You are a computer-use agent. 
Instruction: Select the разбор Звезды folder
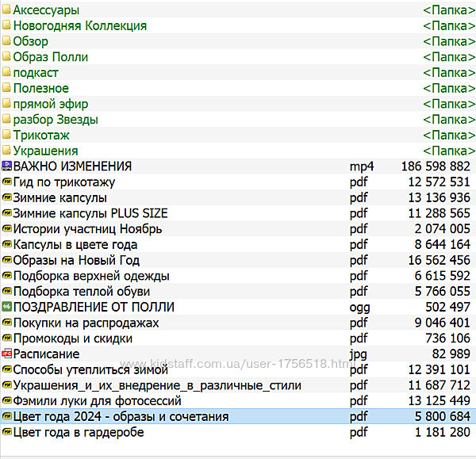click(56, 120)
